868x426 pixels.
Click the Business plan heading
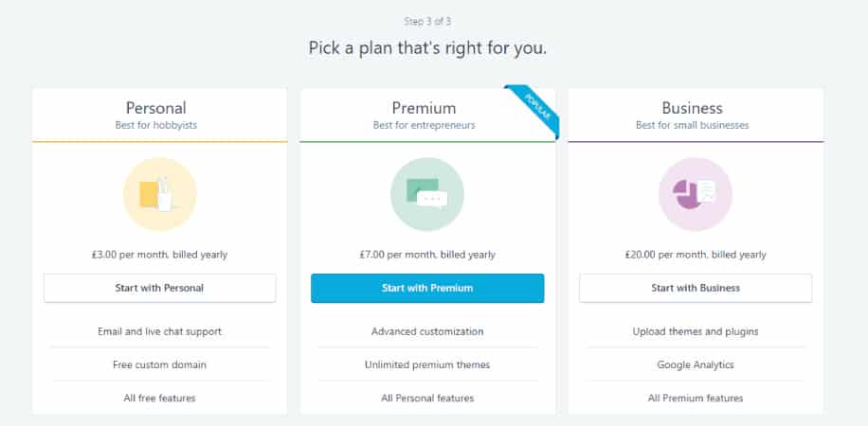[x=692, y=107]
